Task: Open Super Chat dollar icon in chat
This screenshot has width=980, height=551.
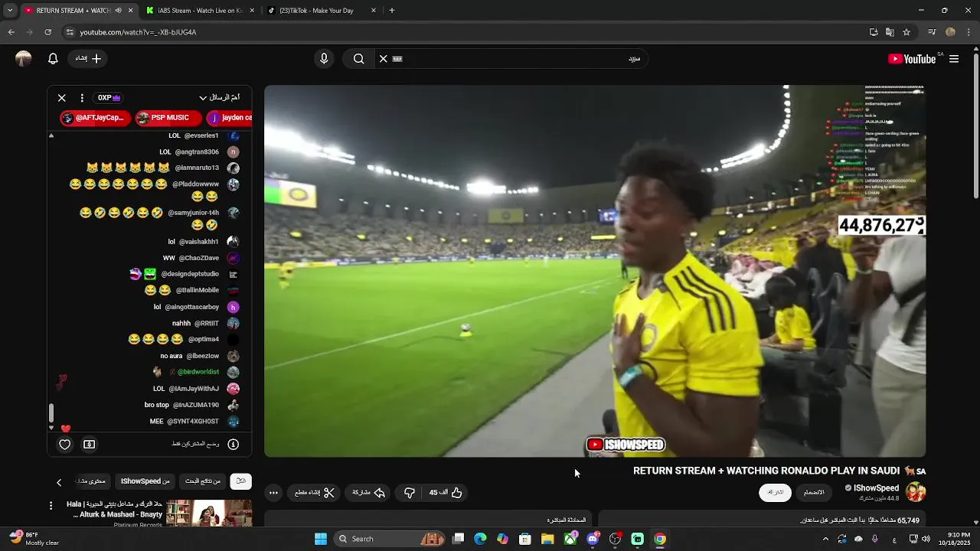Action: point(90,444)
